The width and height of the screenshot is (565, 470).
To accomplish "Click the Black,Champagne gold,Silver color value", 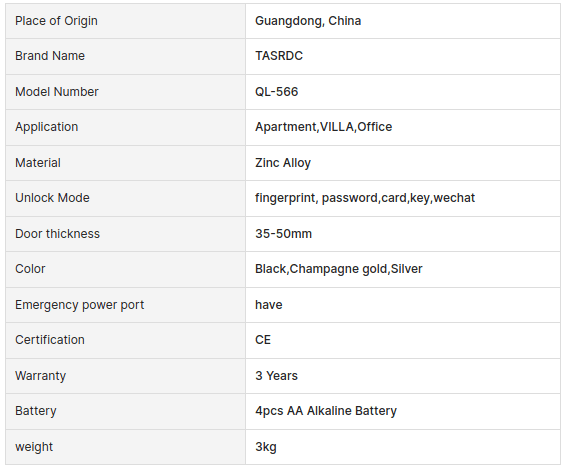I will tap(338, 269).
